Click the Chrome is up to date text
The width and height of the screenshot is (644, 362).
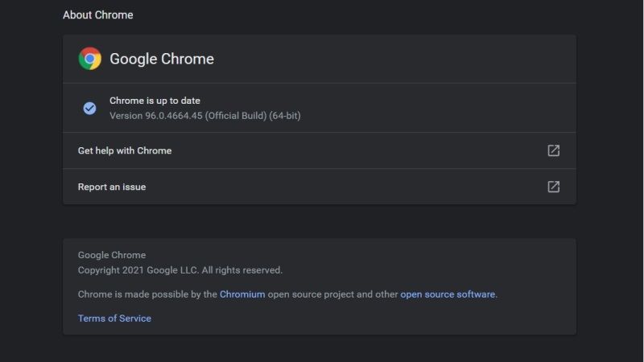(155, 101)
